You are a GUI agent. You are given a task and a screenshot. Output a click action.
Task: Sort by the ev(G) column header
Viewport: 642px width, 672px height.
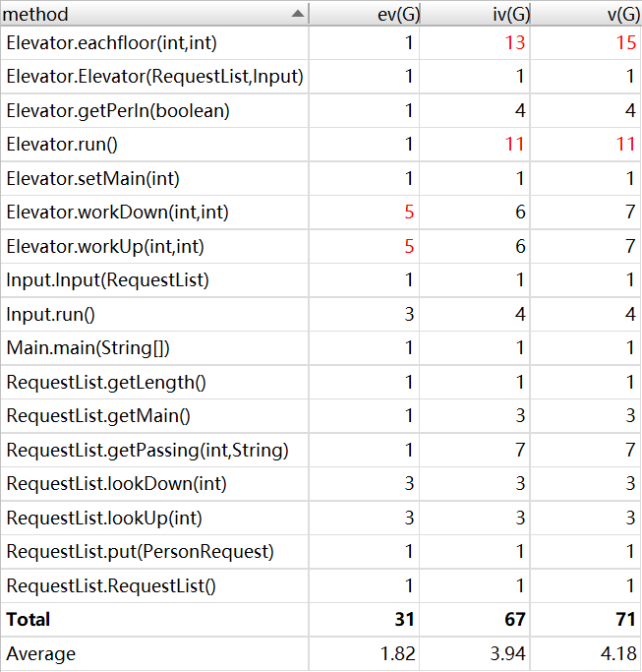364,14
